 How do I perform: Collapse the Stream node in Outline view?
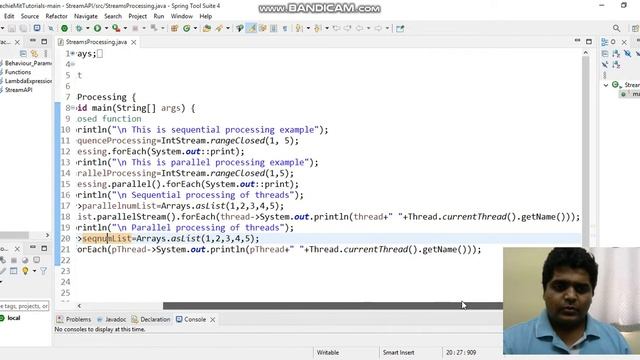click(606, 85)
